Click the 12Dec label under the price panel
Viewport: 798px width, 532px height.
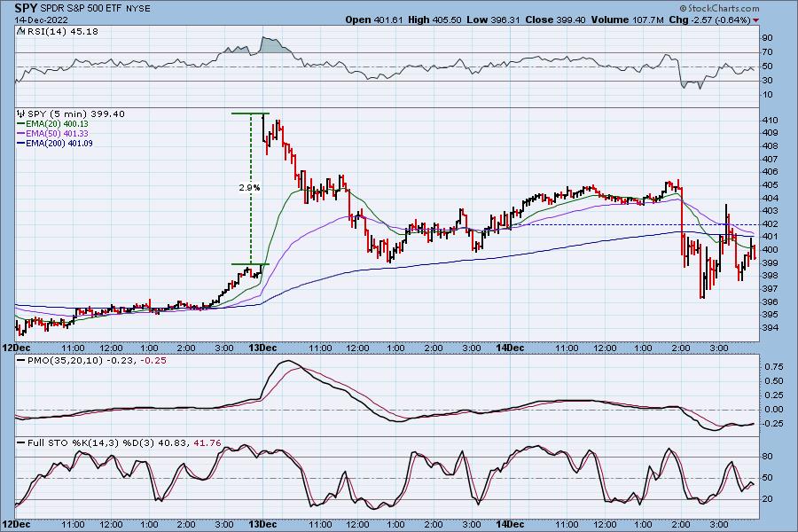(16, 348)
